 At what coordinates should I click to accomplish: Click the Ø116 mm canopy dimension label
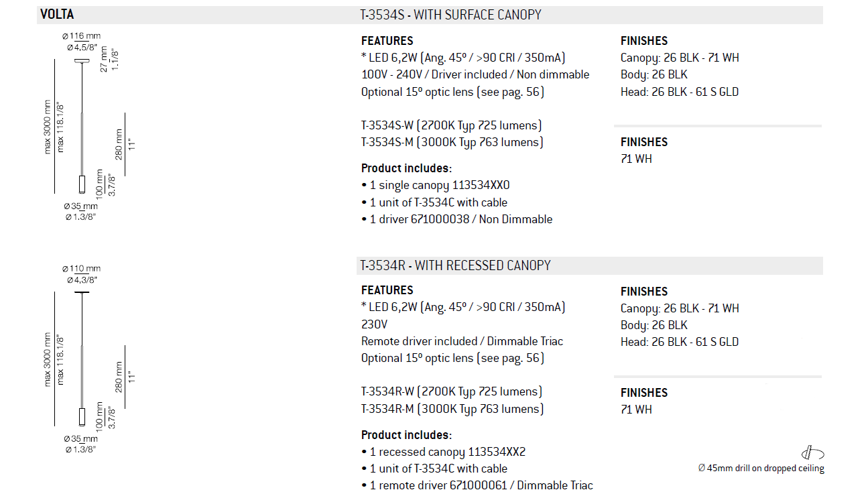[x=81, y=36]
